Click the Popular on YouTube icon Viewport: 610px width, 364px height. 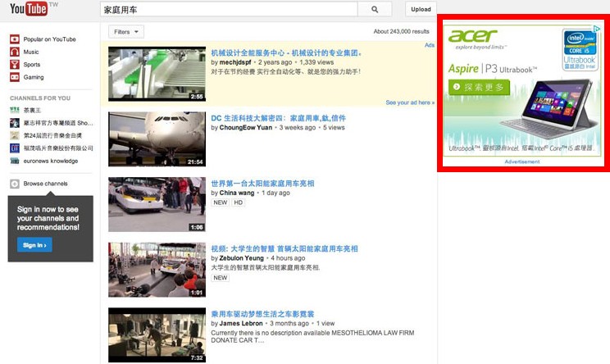[x=15, y=39]
